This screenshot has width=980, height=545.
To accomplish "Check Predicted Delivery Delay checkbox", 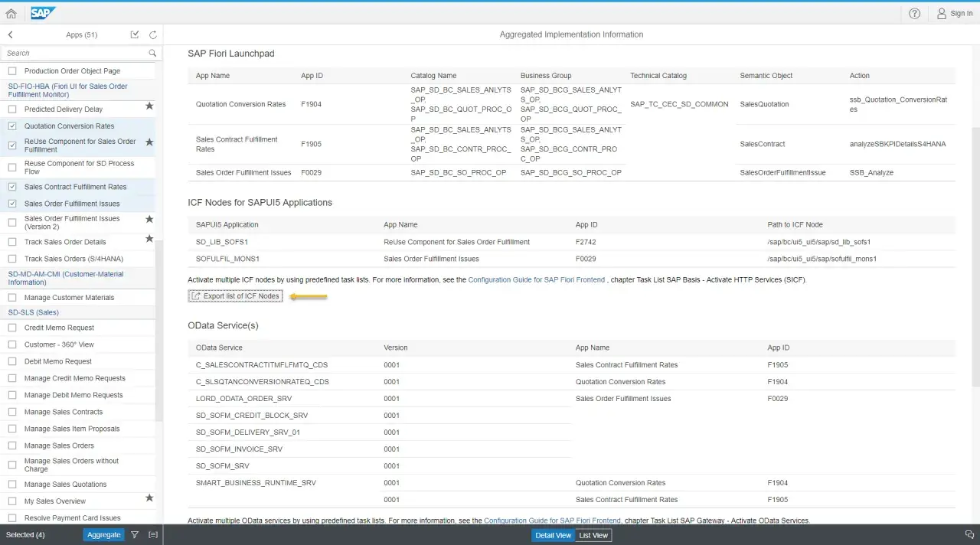I will pos(12,109).
